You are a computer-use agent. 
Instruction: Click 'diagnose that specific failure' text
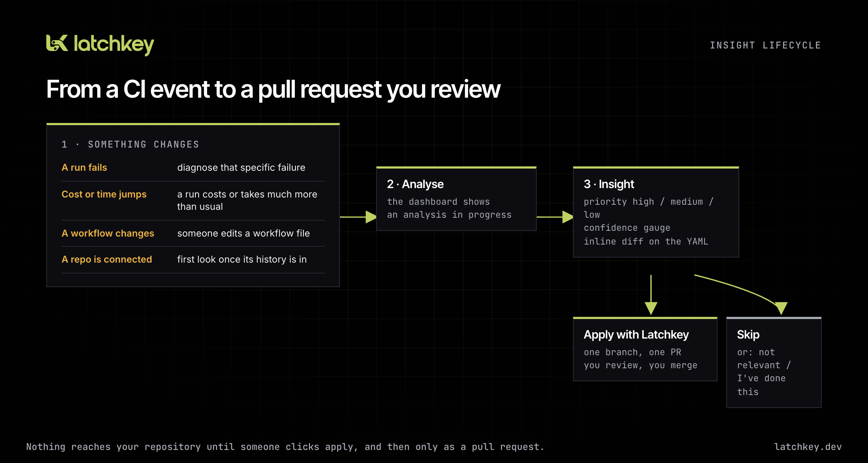pos(241,167)
